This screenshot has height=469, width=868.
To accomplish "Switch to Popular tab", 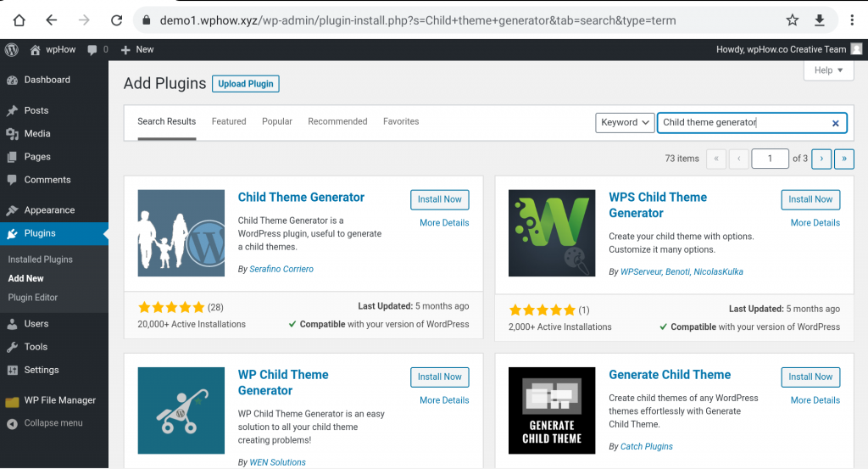I will pos(277,121).
